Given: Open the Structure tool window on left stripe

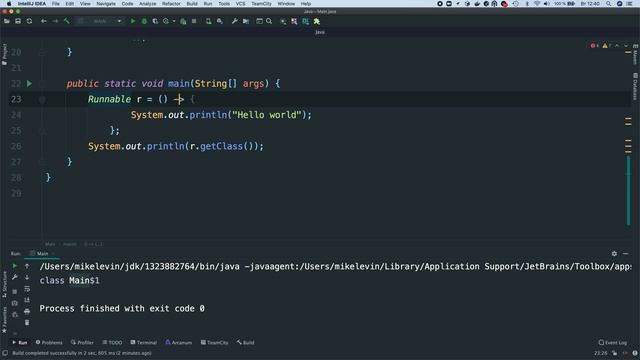Looking at the screenshot, I should pyautogui.click(x=4, y=284).
